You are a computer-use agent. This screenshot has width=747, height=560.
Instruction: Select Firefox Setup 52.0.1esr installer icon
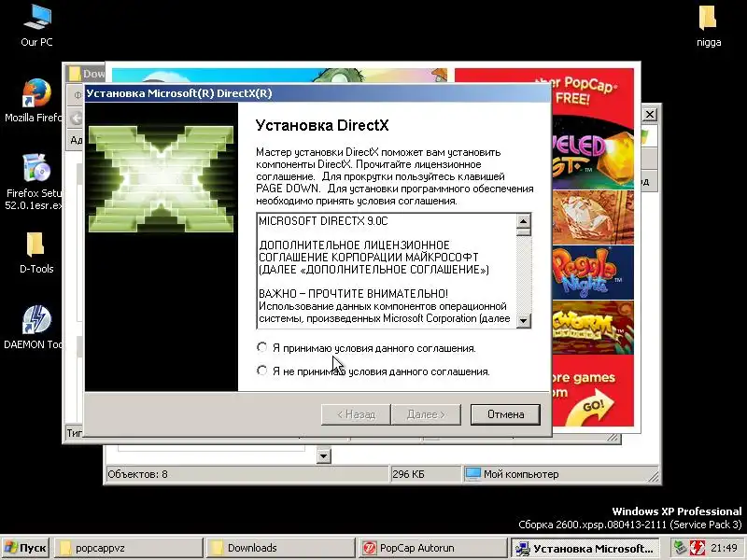coord(35,182)
